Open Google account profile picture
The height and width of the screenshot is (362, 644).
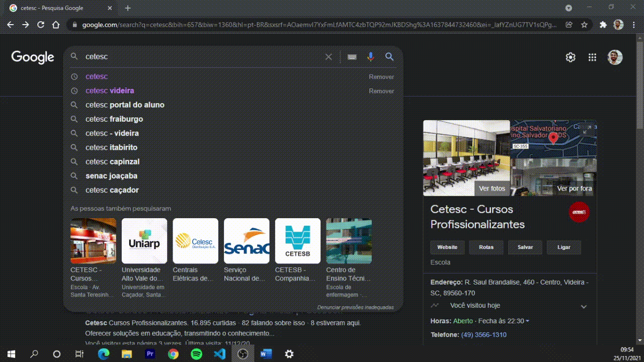click(615, 57)
